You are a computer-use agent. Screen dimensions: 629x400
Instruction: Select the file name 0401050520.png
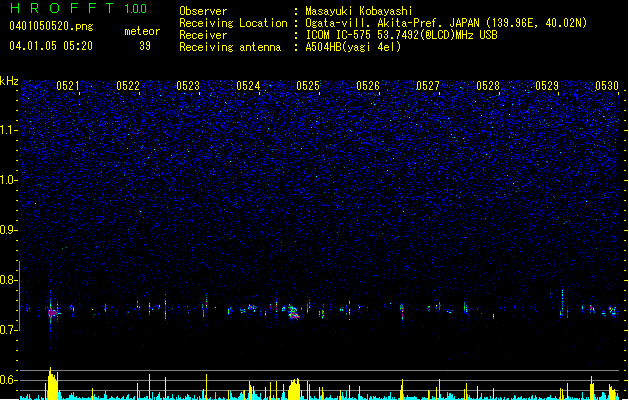pos(51,26)
